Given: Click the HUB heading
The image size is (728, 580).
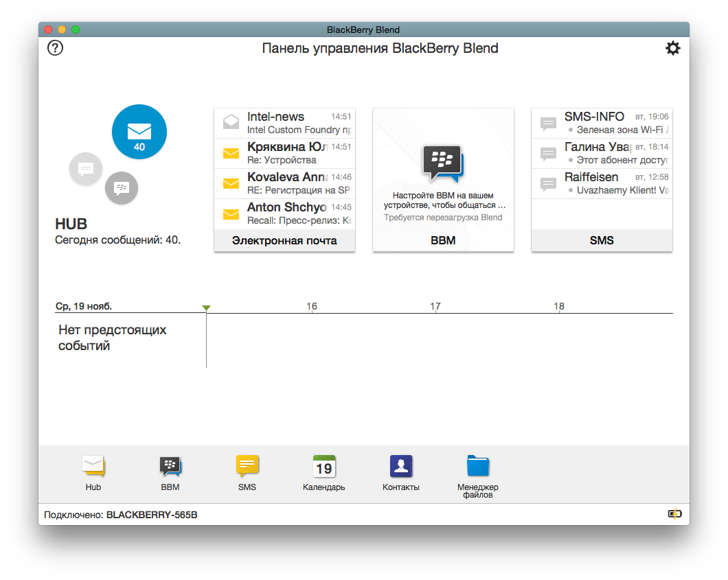Looking at the screenshot, I should pos(71,224).
